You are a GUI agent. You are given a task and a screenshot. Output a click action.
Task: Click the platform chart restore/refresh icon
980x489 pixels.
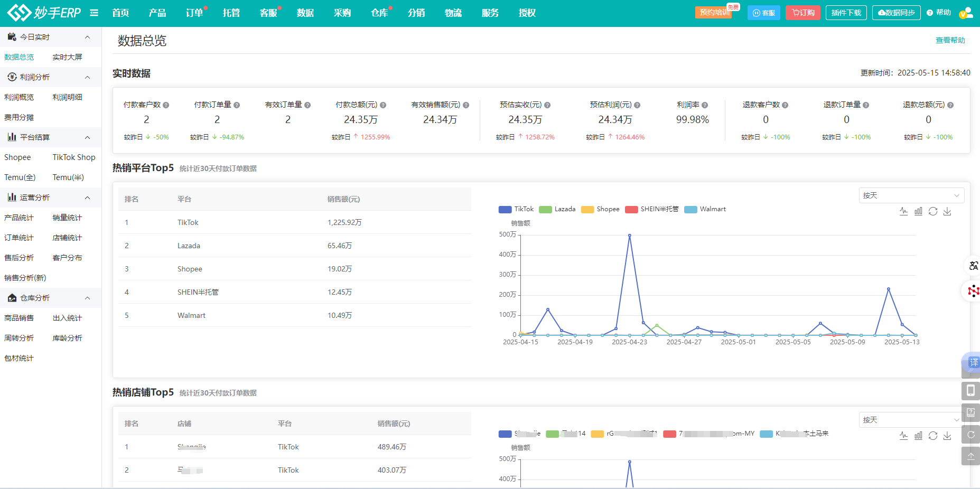point(933,211)
